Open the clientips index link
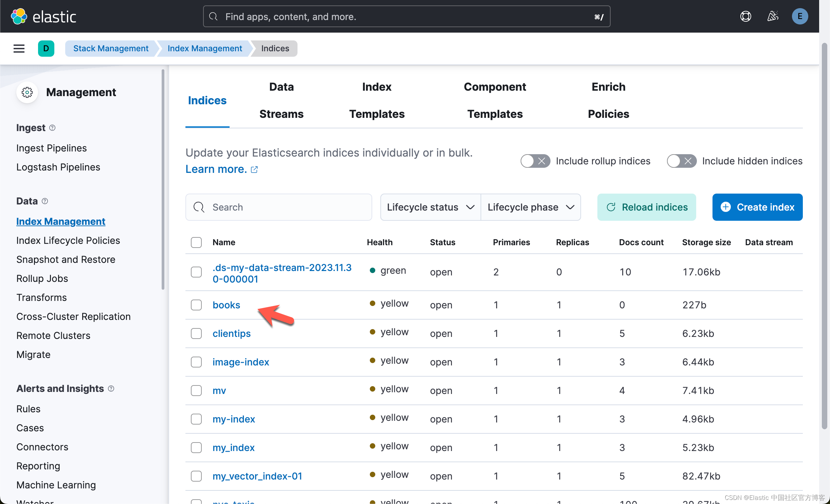Viewport: 830px width, 504px height. pos(231,334)
